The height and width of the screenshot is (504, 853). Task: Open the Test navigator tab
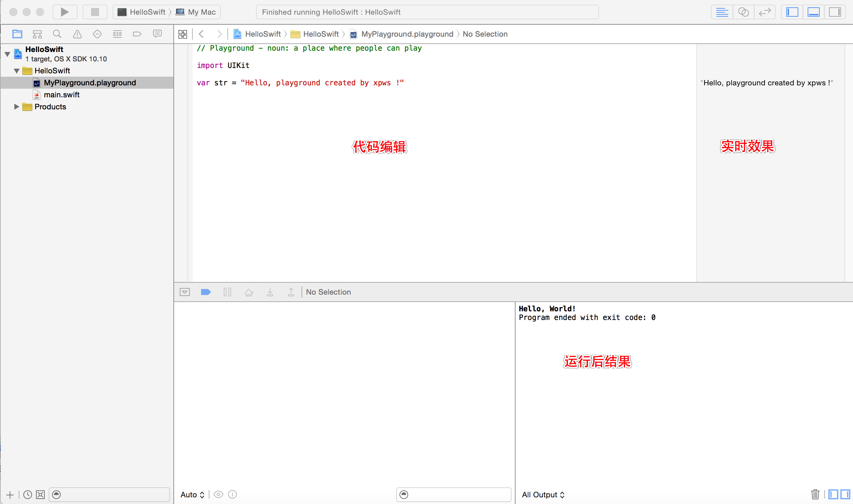[x=97, y=34]
